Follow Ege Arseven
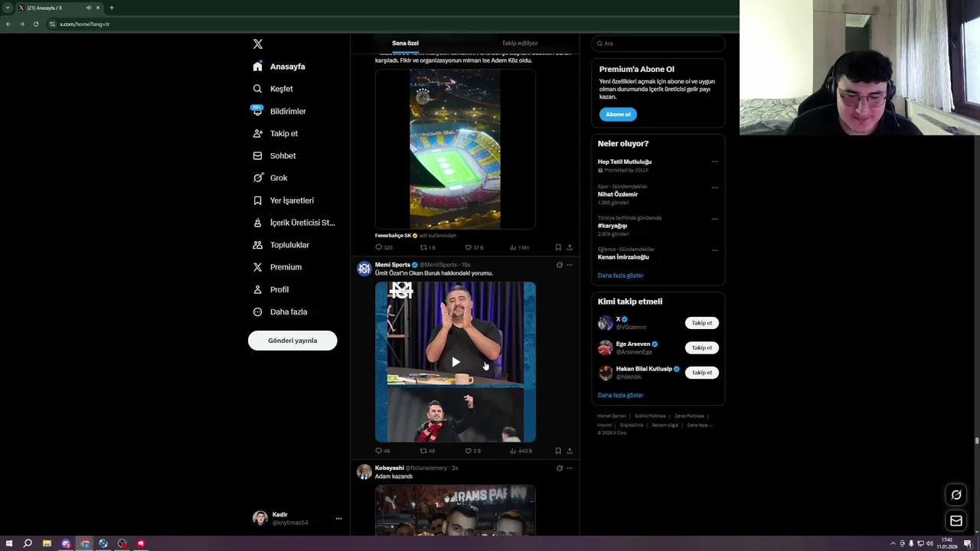 (x=702, y=347)
